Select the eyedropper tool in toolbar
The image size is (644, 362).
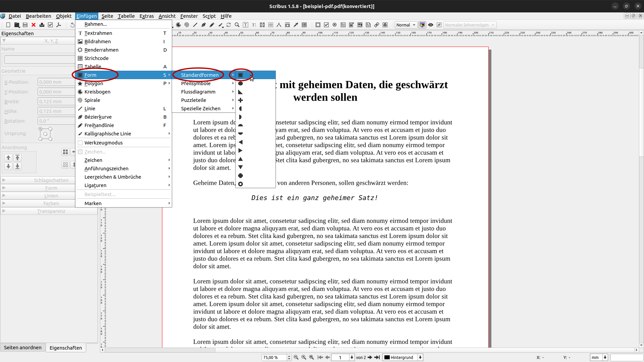point(296,25)
